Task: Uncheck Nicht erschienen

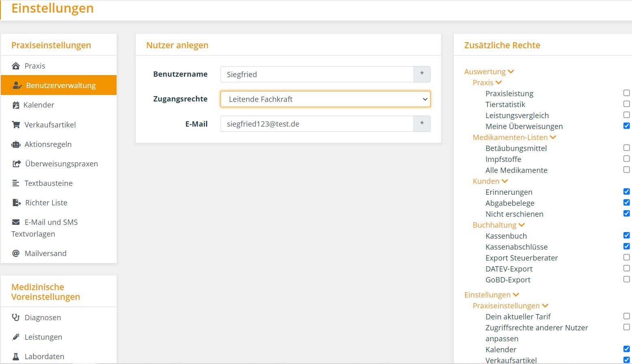Action: [x=627, y=213]
